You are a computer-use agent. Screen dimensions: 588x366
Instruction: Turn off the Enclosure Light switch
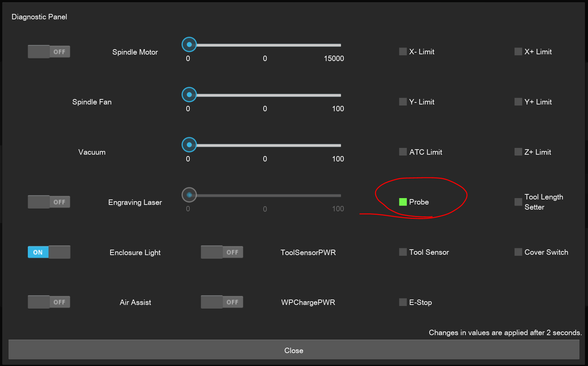(x=49, y=252)
